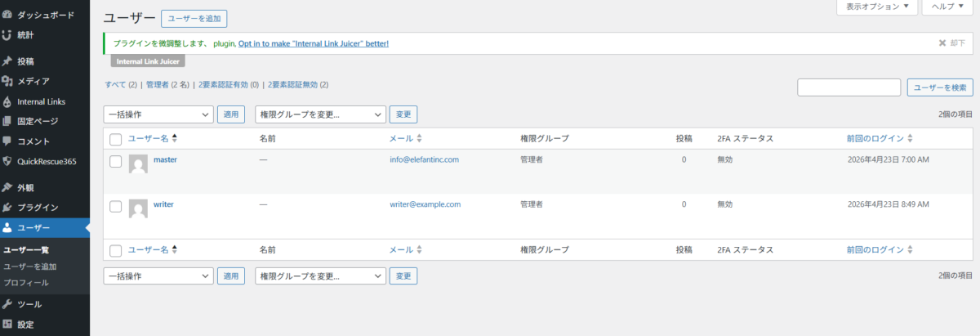Select the 2要素認証無効 filter tab
Screen dimensions: 980x336
pos(298,84)
